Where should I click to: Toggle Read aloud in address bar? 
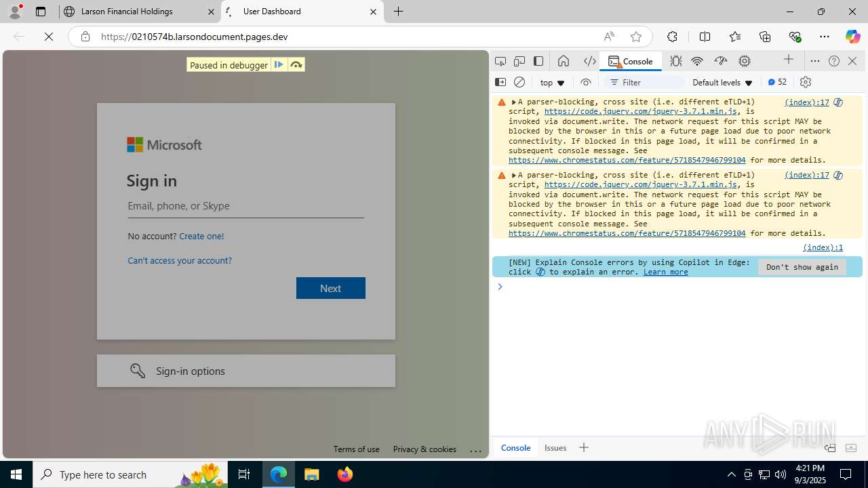[609, 37]
